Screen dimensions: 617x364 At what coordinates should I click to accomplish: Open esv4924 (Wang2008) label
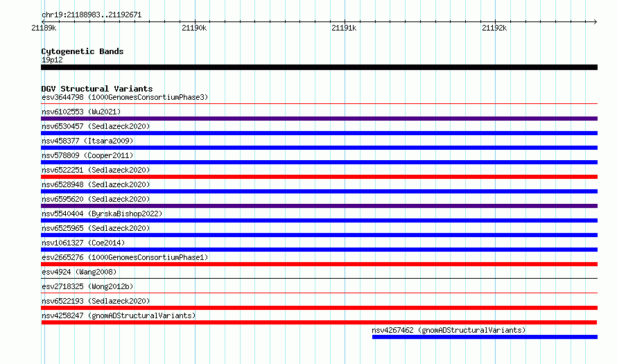pos(79,272)
